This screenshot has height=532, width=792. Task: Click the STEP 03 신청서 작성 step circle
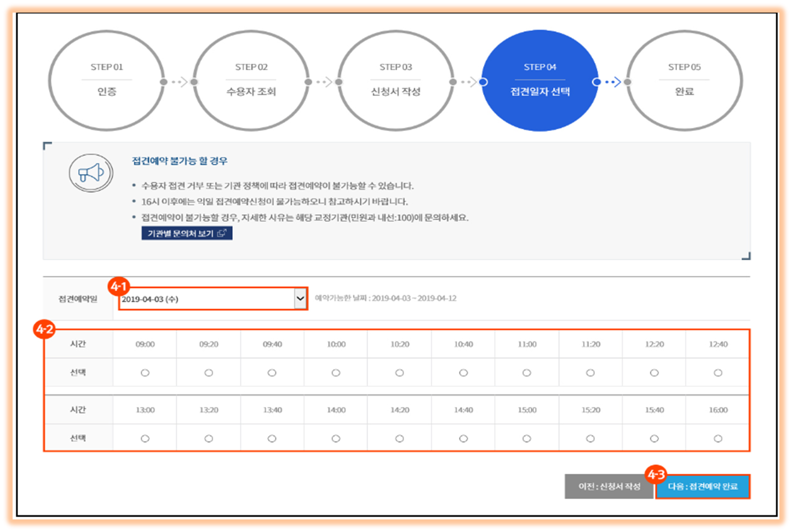(x=395, y=80)
